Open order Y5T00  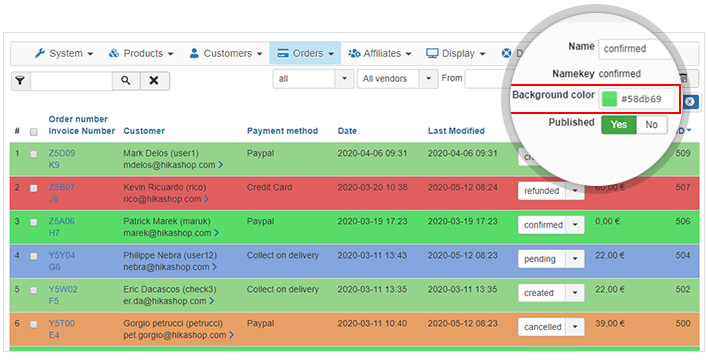[62, 323]
